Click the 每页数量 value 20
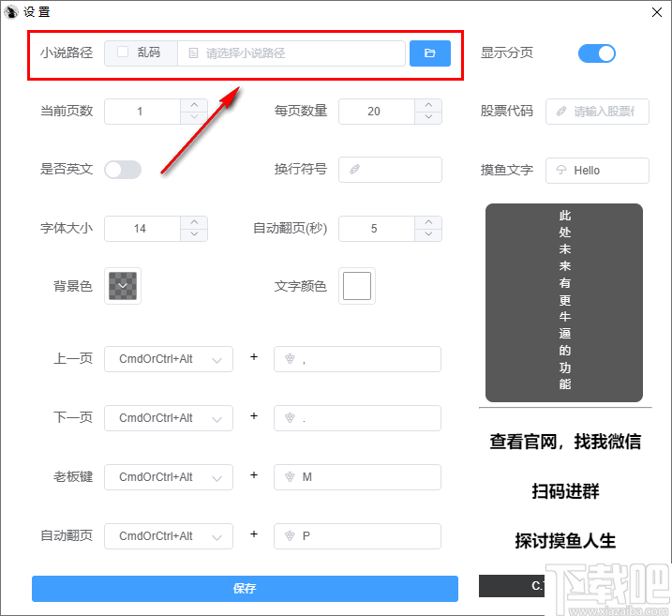Viewport: 672px width, 616px height. tap(374, 112)
